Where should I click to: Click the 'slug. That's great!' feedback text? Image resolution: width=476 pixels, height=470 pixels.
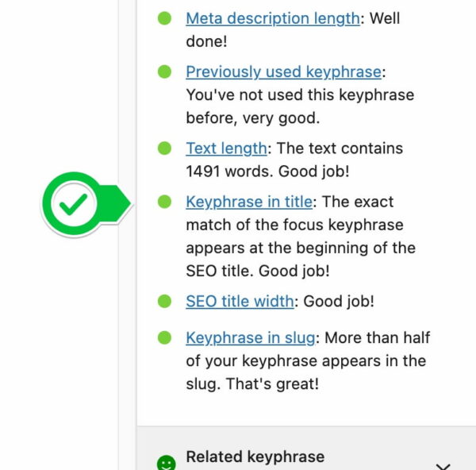252,383
